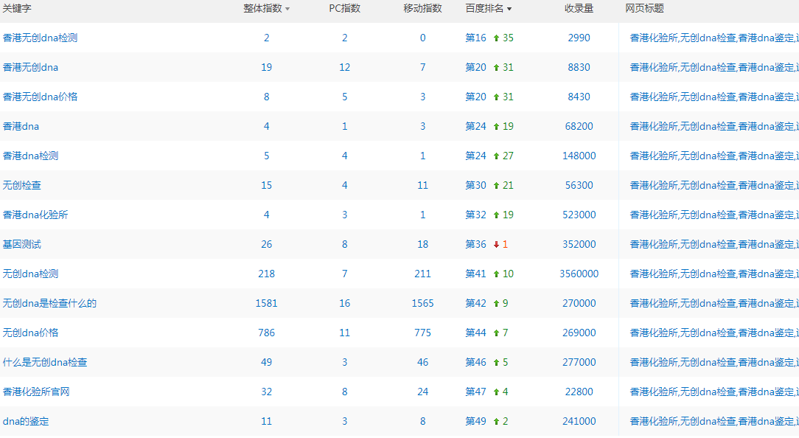799x438 pixels.
Task: Open keyword link 无创检查
Action: 21,185
